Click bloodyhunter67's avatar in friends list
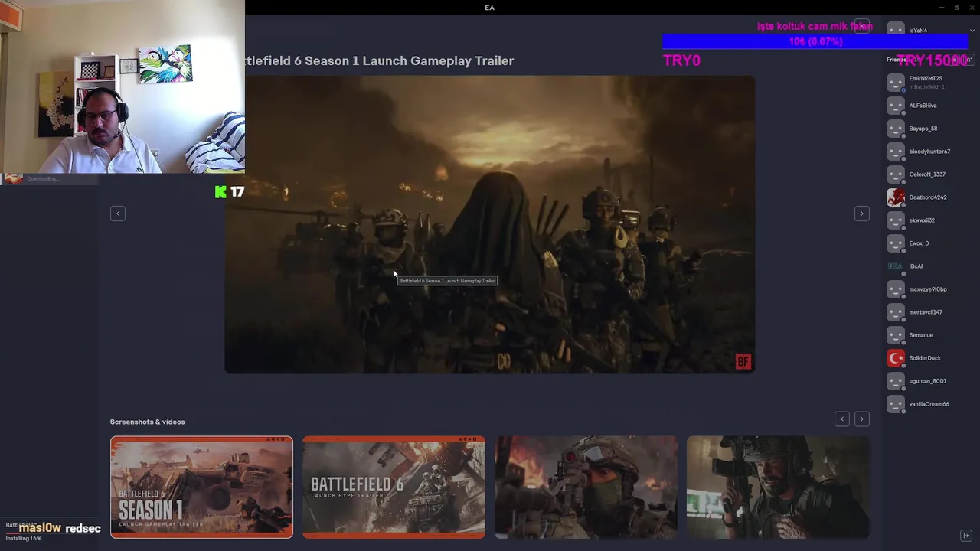980x551 pixels. pyautogui.click(x=895, y=152)
